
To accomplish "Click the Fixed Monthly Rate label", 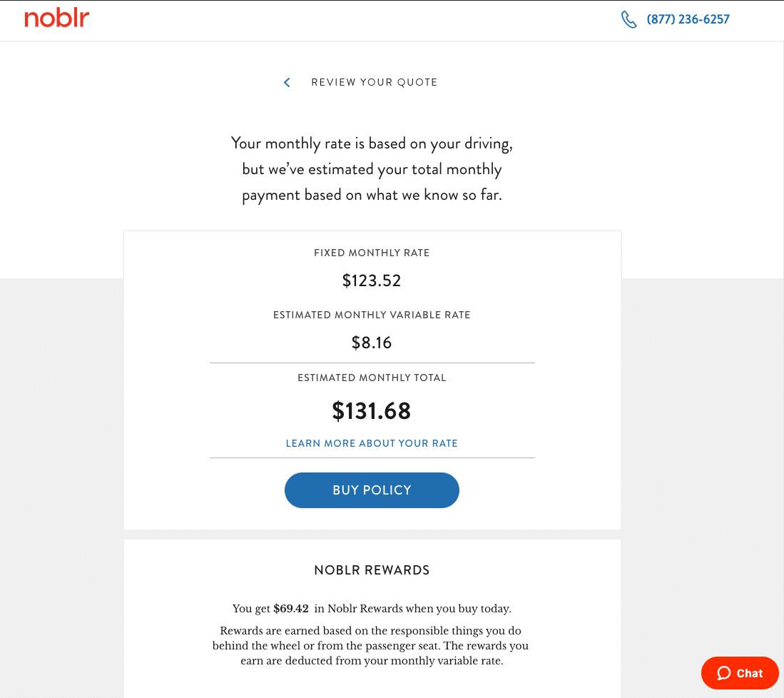I will pyautogui.click(x=372, y=253).
